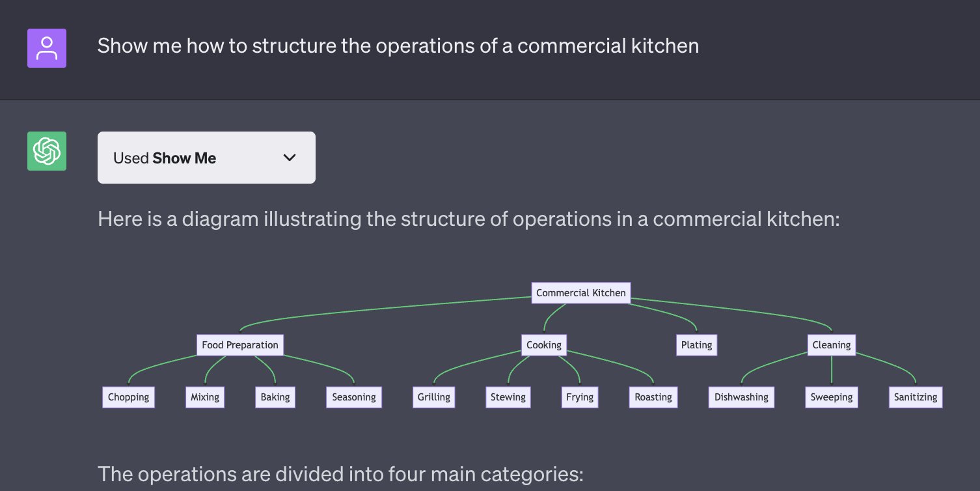Screen dimensions: 980x491
Task: Click the Commercial Kitchen root node
Action: 581,293
